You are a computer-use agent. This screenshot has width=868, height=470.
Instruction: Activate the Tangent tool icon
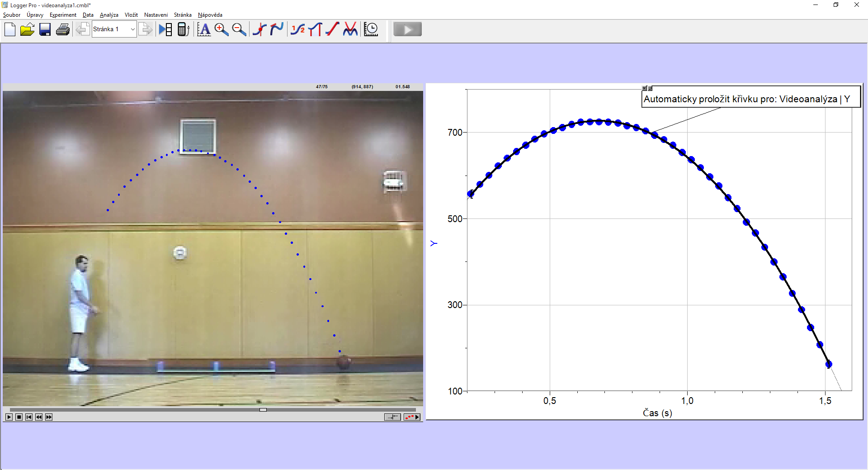(x=277, y=29)
